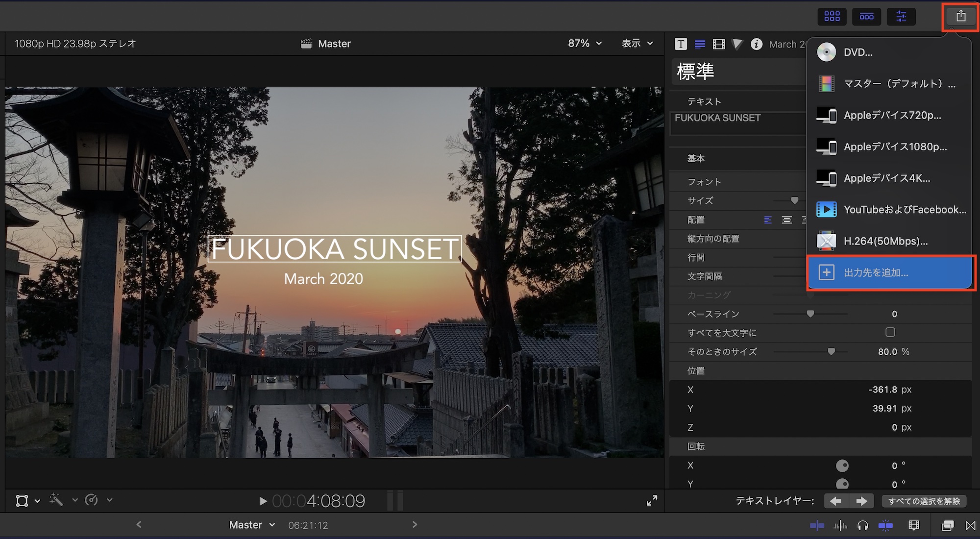Select left text alignment
Screen dimensions: 980x539
768,220
